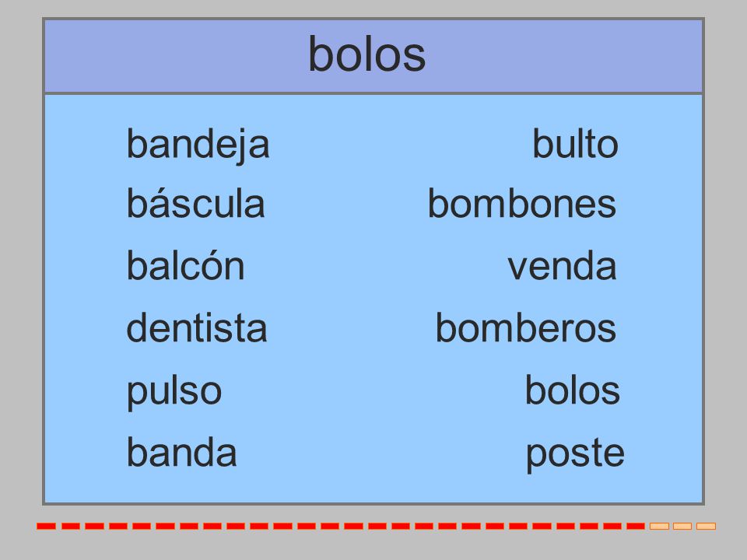This screenshot has height=560, width=747.
Task: Click the first orange progress segment
Action: click(x=659, y=527)
